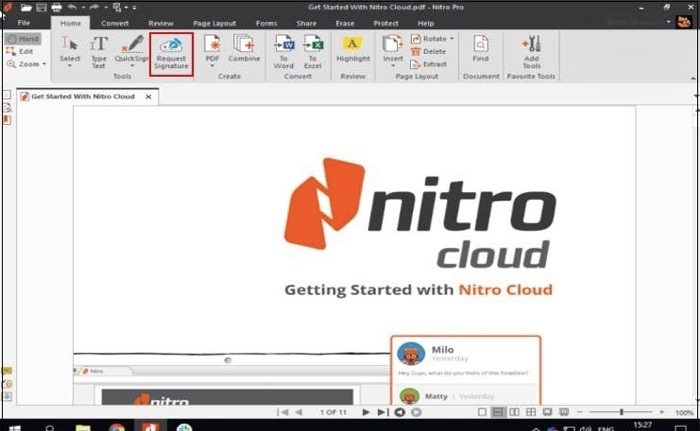Go to last page button
Image resolution: width=700 pixels, height=431 pixels.
[383, 412]
